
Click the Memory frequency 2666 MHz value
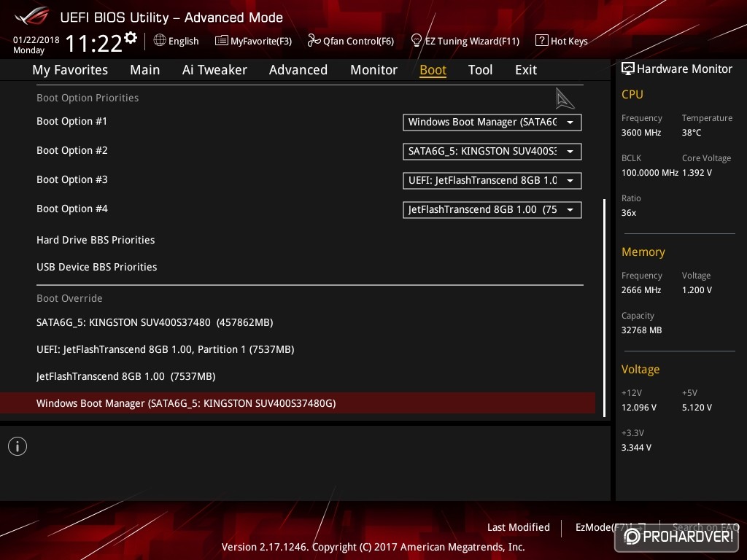[641, 290]
